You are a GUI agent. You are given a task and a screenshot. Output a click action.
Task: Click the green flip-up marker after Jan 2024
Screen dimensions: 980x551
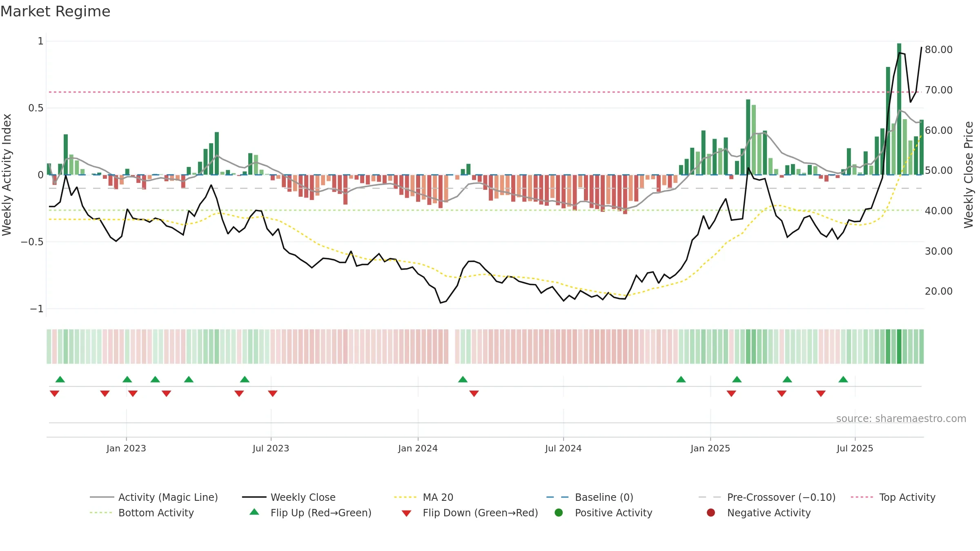(463, 380)
